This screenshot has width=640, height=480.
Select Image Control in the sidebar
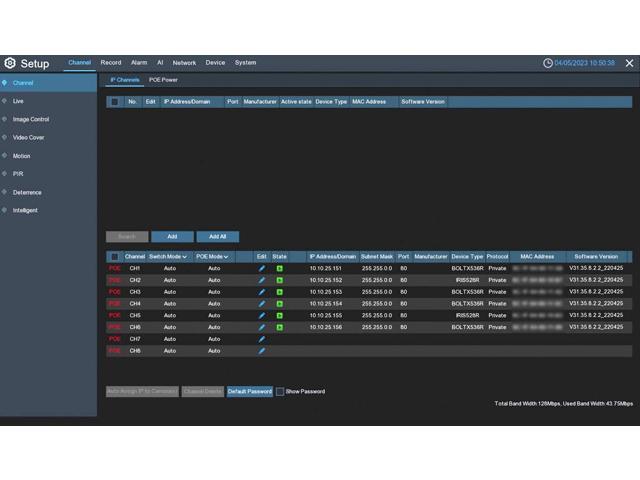point(31,119)
